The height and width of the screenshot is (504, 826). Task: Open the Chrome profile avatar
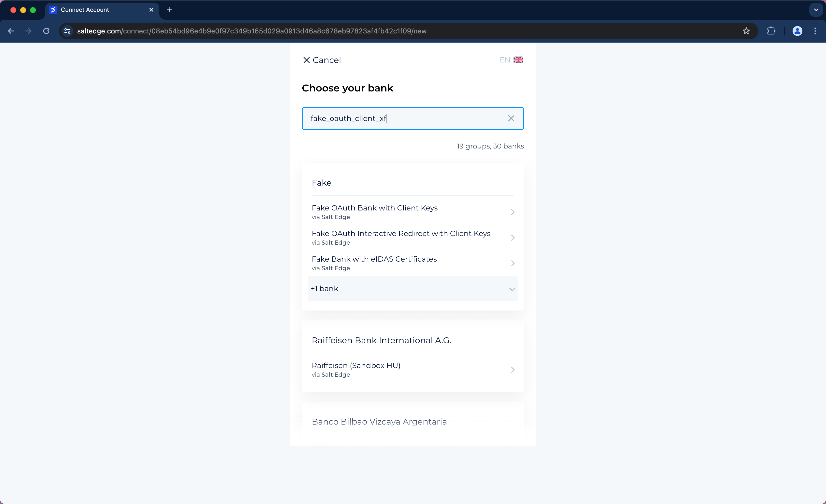click(x=797, y=31)
